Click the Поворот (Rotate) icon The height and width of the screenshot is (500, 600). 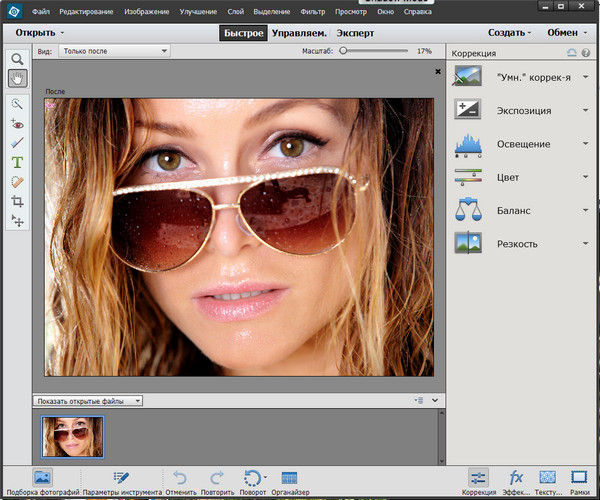(254, 478)
